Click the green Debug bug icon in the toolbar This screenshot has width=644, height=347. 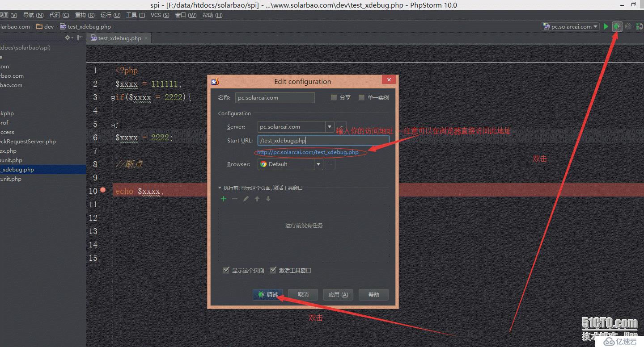click(617, 26)
